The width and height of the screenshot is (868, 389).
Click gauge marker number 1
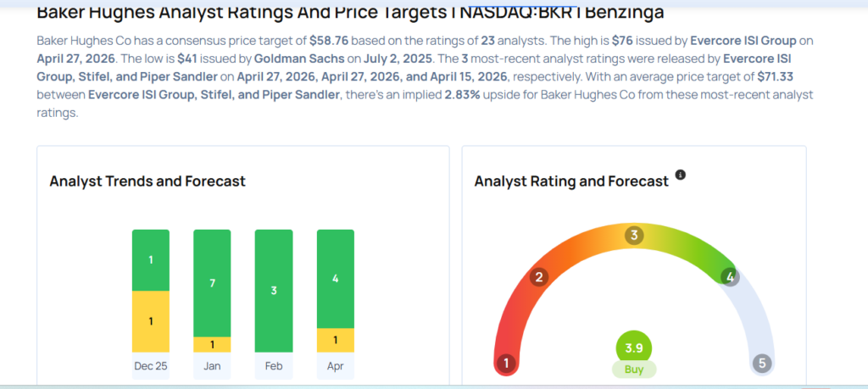(x=506, y=364)
